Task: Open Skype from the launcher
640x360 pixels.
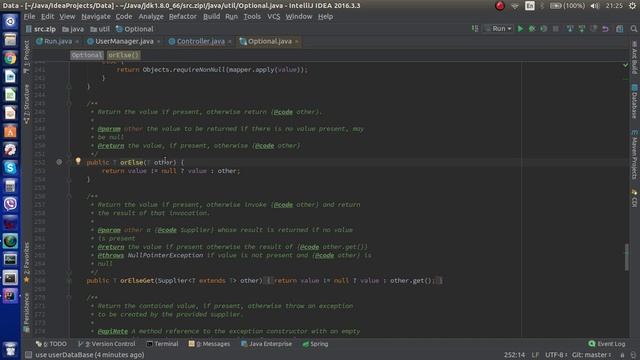Action: (x=10, y=167)
